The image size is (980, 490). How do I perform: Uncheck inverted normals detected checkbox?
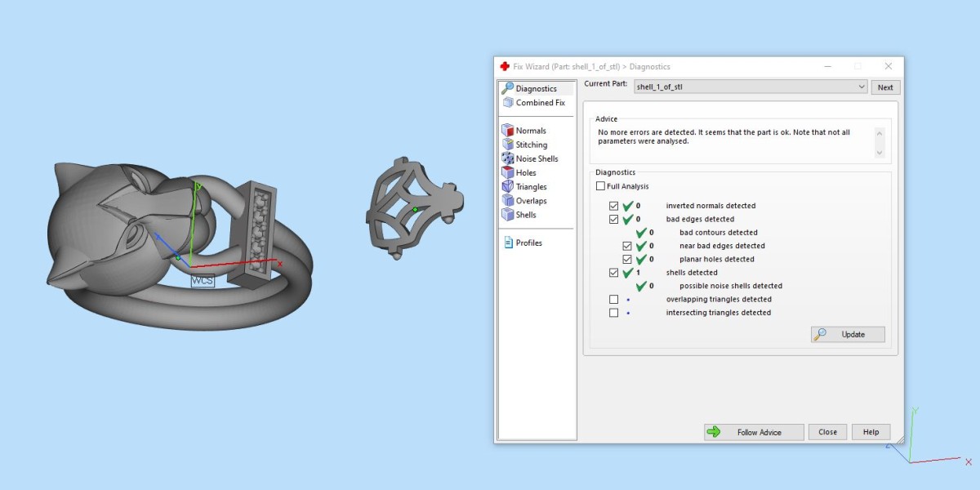(614, 206)
